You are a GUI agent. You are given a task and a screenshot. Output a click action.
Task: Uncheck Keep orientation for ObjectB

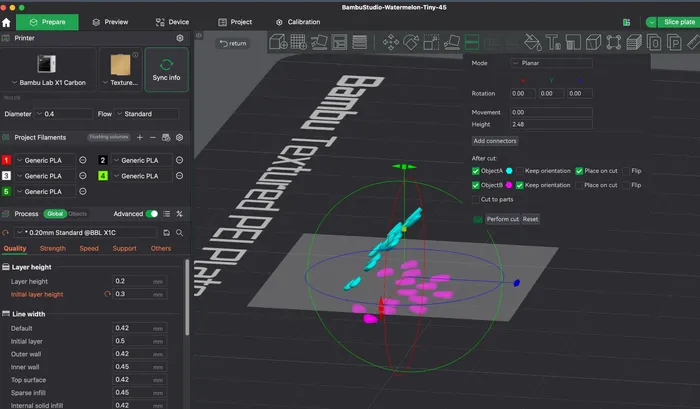click(x=519, y=185)
